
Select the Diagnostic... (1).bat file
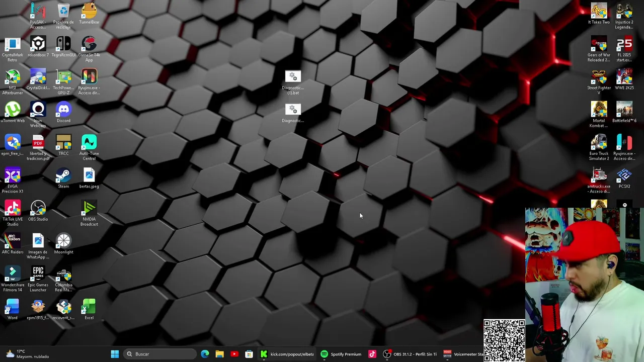[293, 82]
